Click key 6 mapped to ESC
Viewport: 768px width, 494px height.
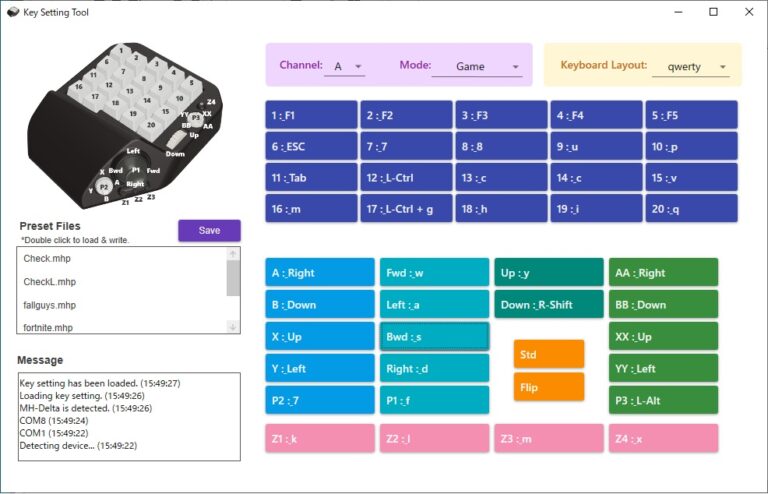[312, 146]
